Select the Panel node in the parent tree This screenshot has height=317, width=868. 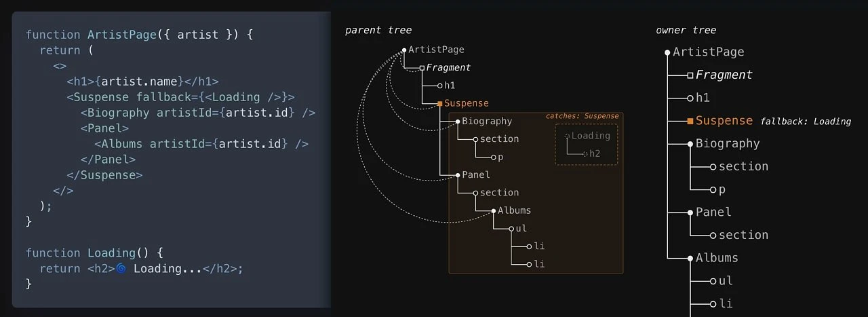(x=475, y=175)
